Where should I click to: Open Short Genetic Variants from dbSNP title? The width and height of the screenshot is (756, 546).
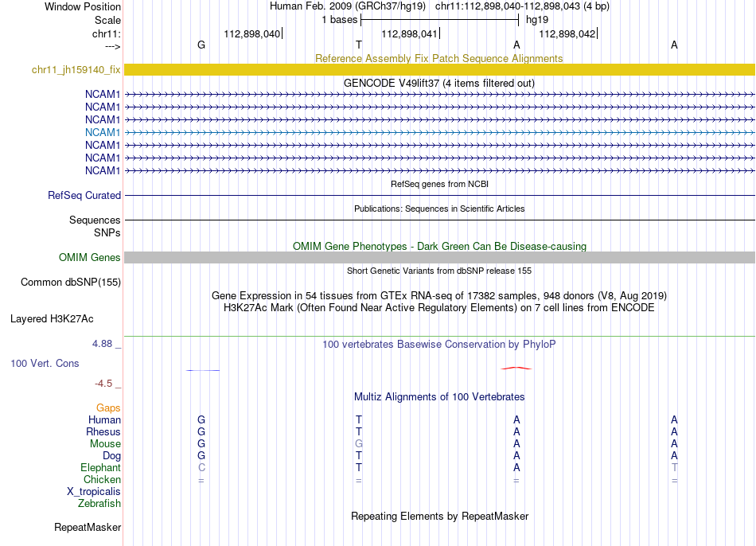coord(439,271)
